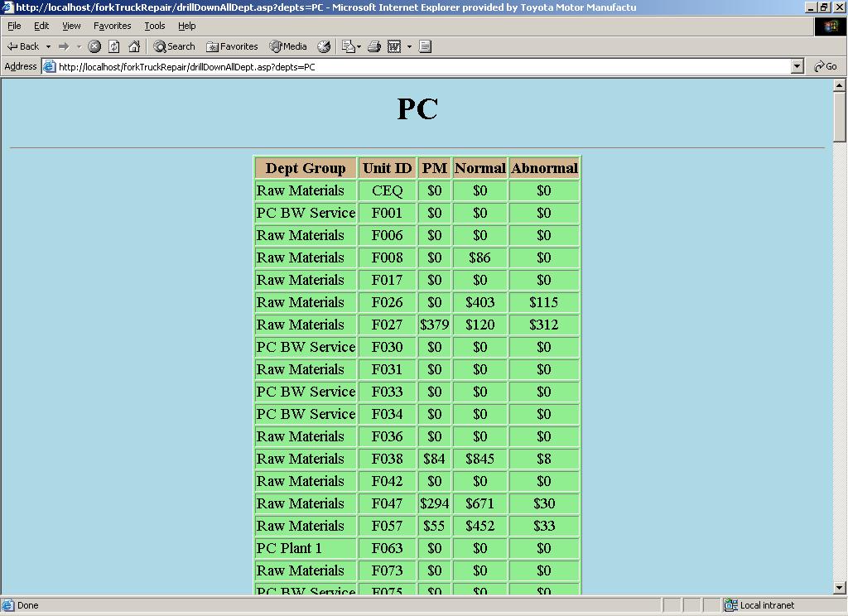Select the PC BW Service cell in row F033

coord(306,392)
